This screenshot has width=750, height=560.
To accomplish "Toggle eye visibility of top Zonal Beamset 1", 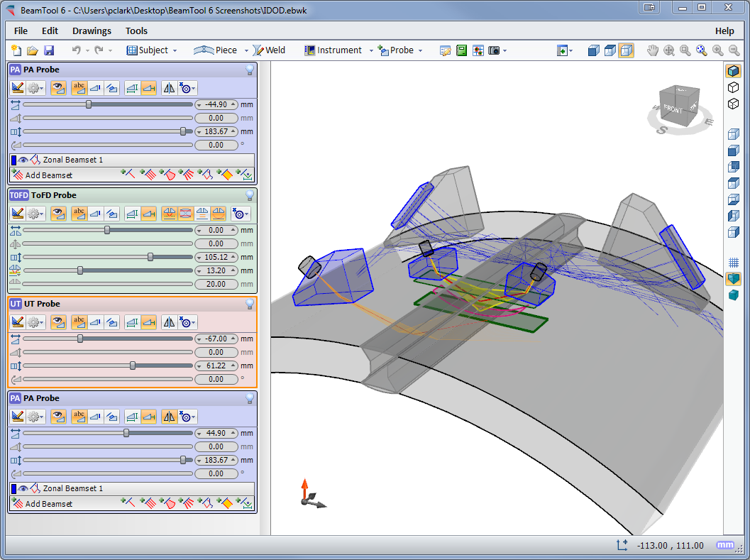I will pyautogui.click(x=23, y=160).
